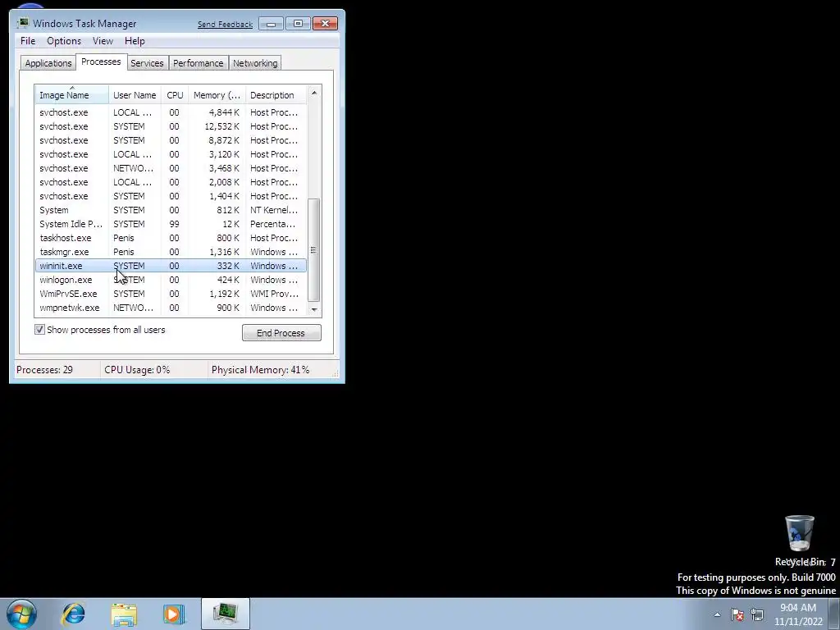Select the winlogon.exe process row
The image size is (840, 630).
(x=171, y=280)
